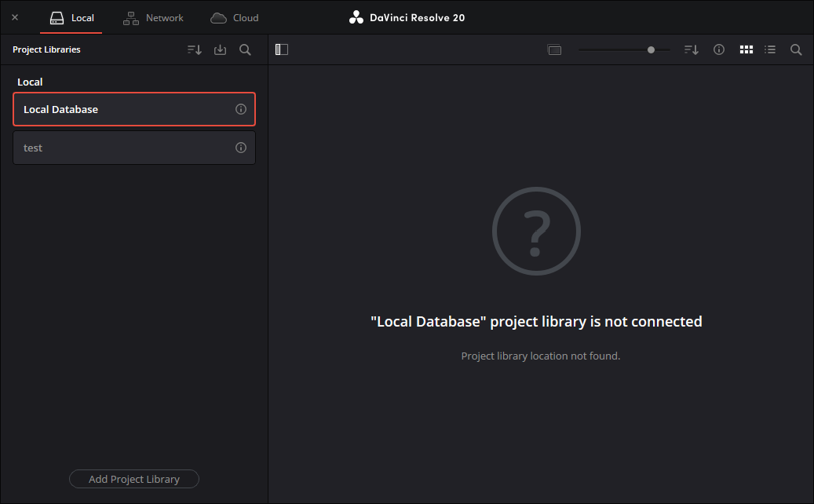This screenshot has width=814, height=504.
Task: Click the large question mark icon
Action: pos(536,231)
